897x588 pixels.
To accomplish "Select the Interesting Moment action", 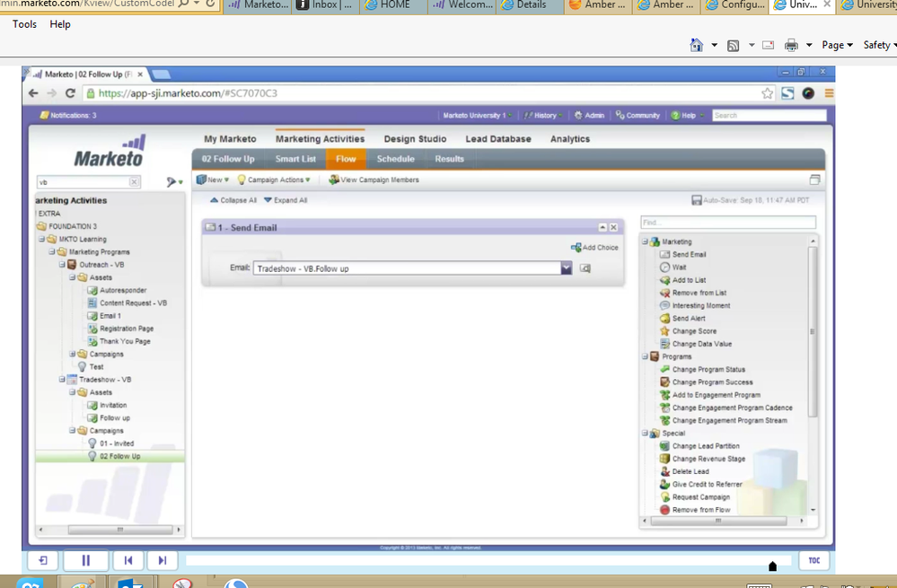I will (695, 305).
